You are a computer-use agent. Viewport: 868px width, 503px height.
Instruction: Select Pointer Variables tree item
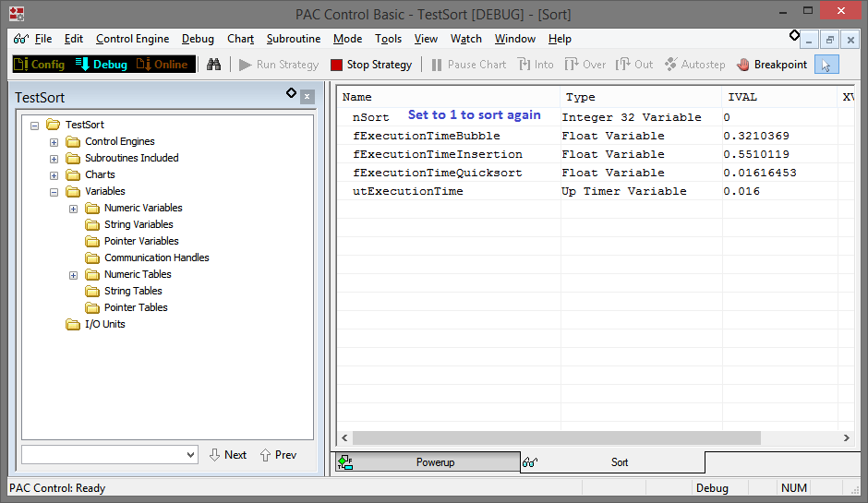[x=141, y=241]
